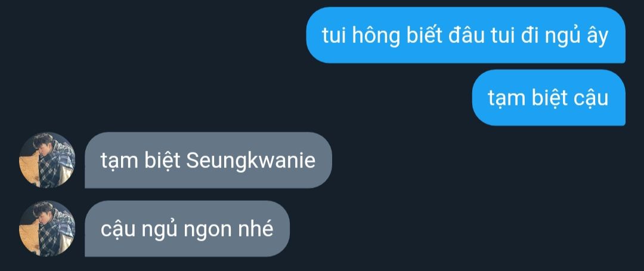Select the 'tạm biệt cậu' sent message
Image resolution: width=644 pixels, height=271 pixels.
click(x=549, y=98)
